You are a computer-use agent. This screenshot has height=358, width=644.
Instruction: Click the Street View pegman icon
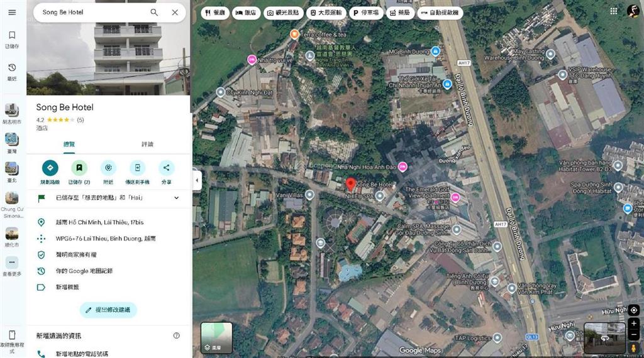pos(634,348)
